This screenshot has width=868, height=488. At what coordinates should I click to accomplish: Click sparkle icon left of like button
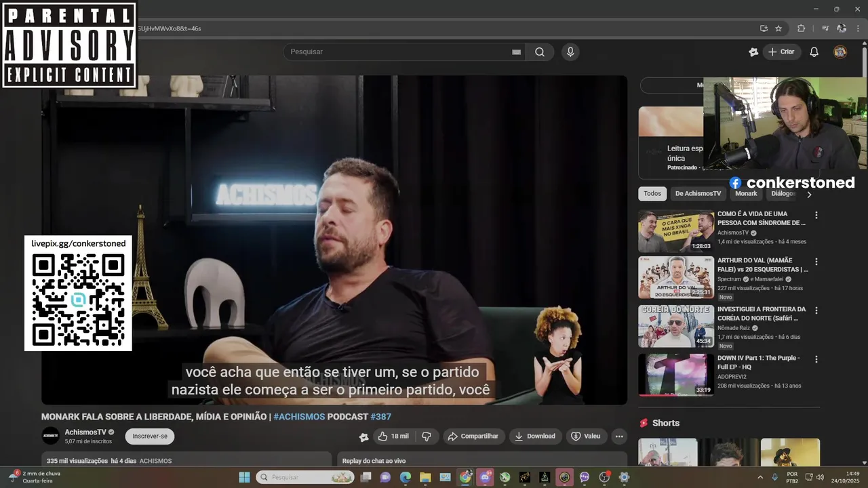tap(363, 436)
